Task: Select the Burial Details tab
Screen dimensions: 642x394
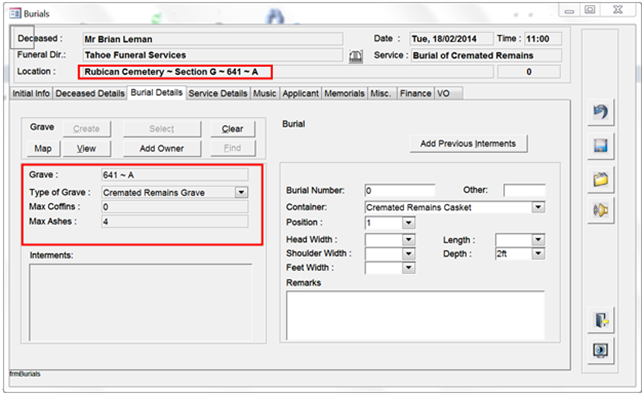Action: point(157,93)
